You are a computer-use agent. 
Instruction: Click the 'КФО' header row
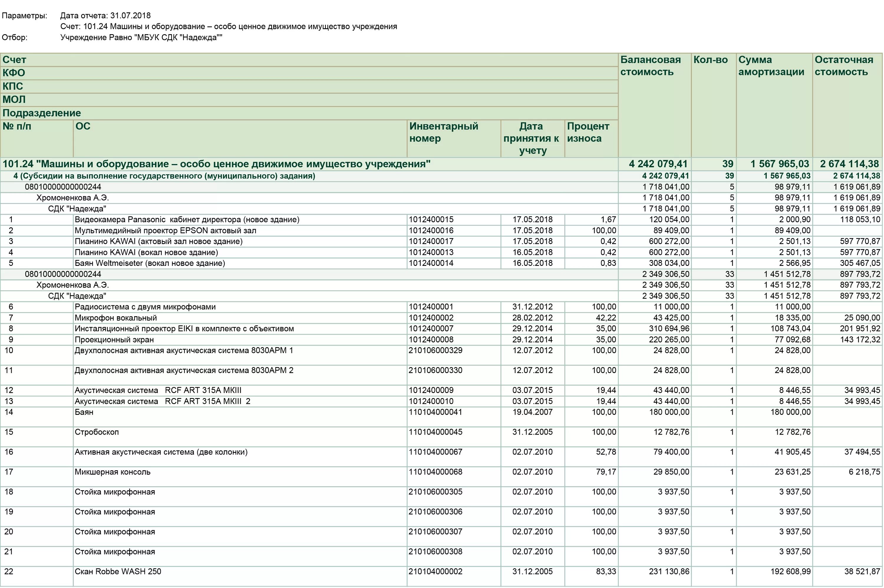[x=309, y=73]
